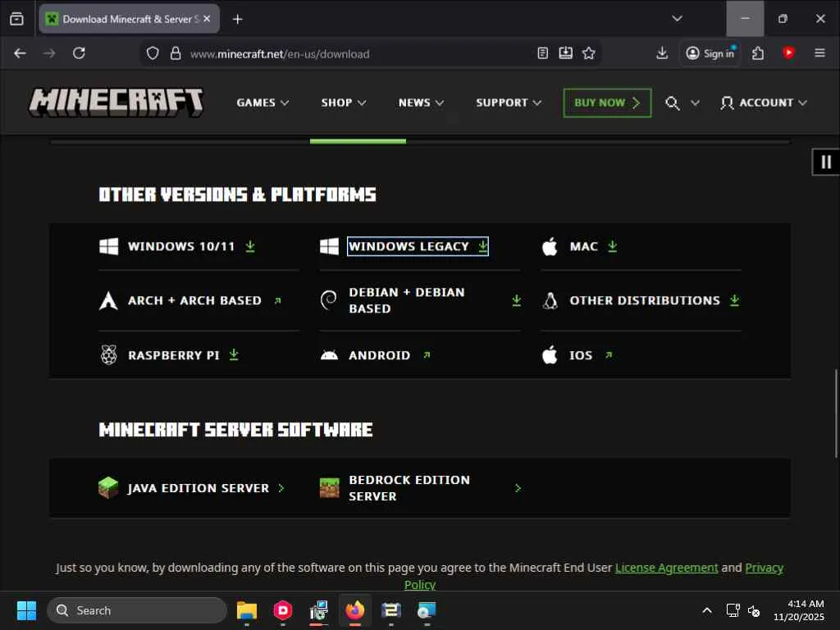Viewport: 840px width, 630px height.
Task: Download Windows Legacy installer
Action: tap(418, 246)
